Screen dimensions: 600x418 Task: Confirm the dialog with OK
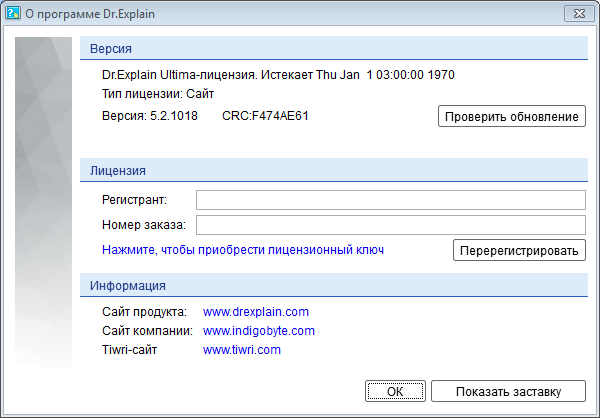[395, 391]
